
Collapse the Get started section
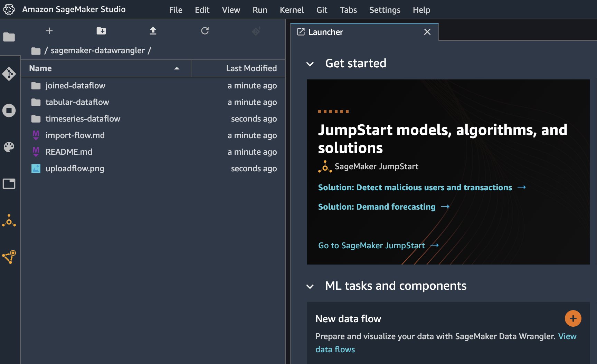click(310, 64)
